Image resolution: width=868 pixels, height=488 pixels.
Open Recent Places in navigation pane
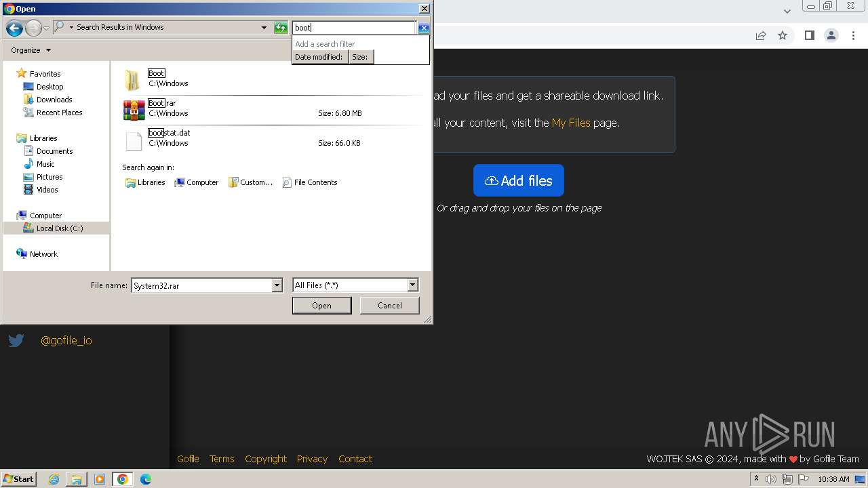(59, 113)
